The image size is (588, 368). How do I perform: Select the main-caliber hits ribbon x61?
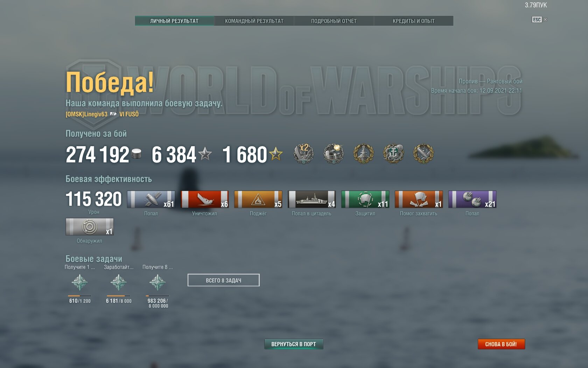click(151, 199)
